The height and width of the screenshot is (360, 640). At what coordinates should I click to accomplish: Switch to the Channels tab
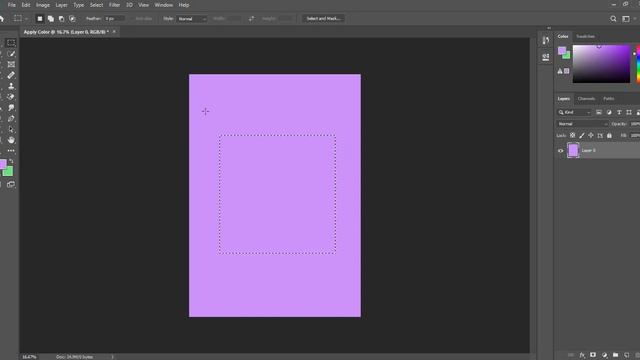(x=586, y=99)
